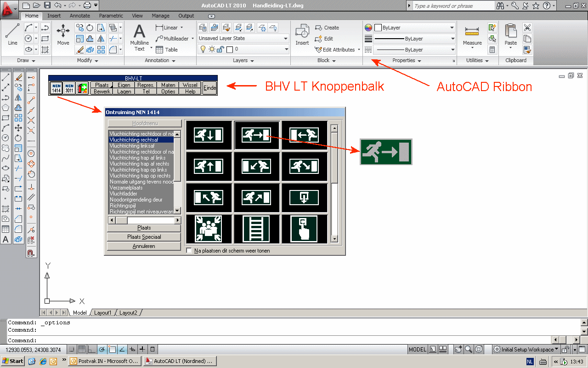Click the Favorites star icon in title bar
The image size is (588, 368).
pyautogui.click(x=536, y=6)
